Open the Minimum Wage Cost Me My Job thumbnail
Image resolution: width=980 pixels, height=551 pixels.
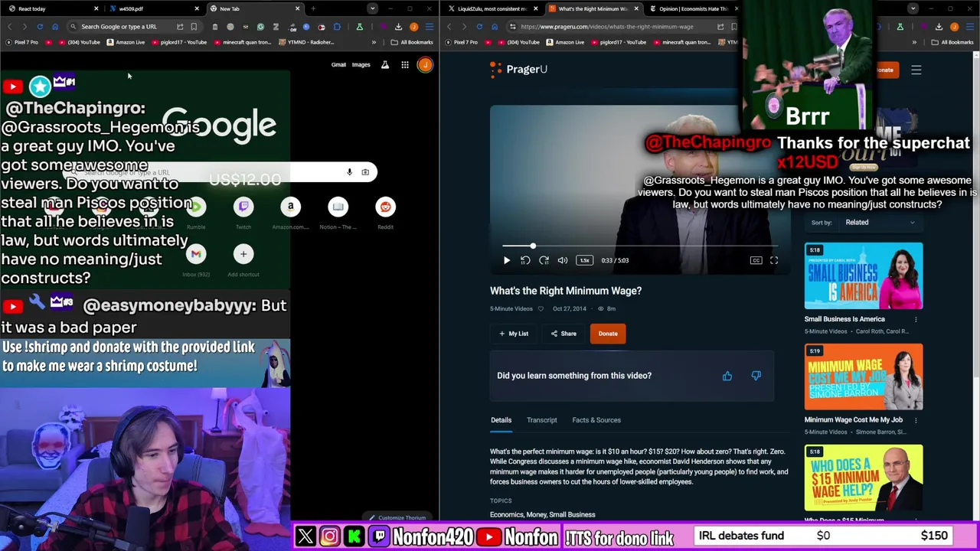click(x=864, y=377)
